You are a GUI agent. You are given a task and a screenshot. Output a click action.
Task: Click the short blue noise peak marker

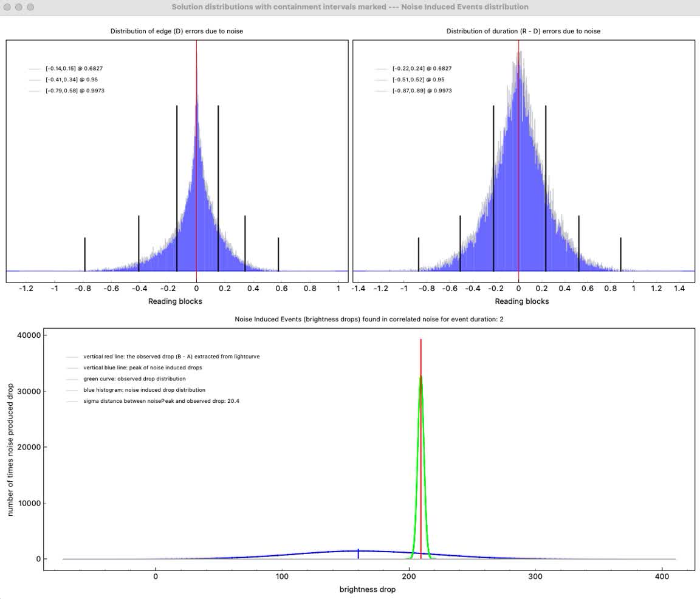point(358,553)
